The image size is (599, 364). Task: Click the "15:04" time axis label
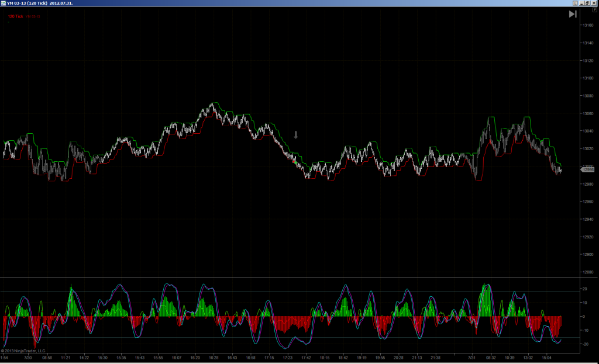[547, 358]
